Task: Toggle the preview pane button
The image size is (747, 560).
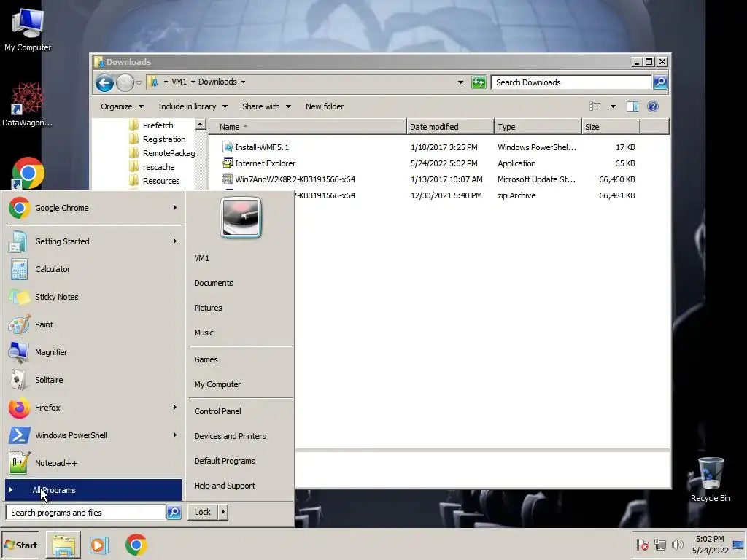Action: point(632,106)
